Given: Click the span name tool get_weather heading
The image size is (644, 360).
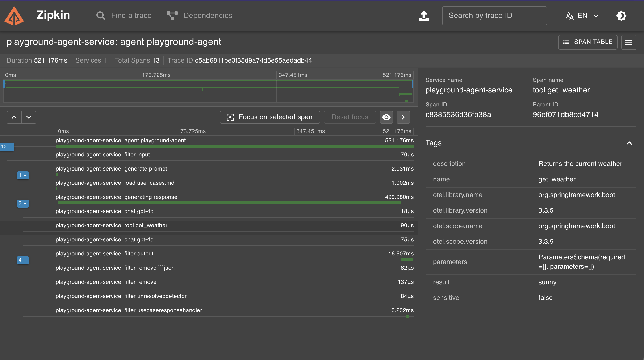Looking at the screenshot, I should click(x=561, y=90).
